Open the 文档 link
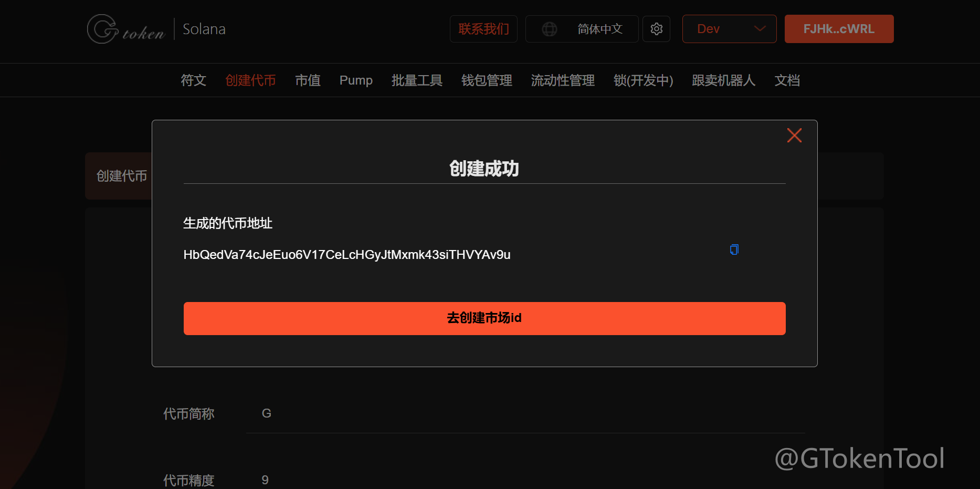This screenshot has height=489, width=980. pos(787,80)
